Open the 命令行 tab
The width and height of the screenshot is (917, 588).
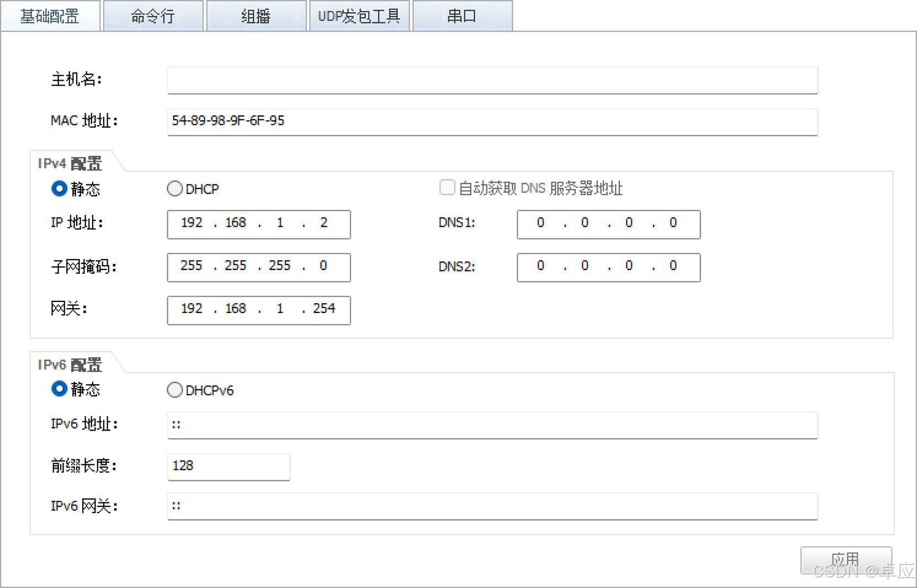[153, 16]
